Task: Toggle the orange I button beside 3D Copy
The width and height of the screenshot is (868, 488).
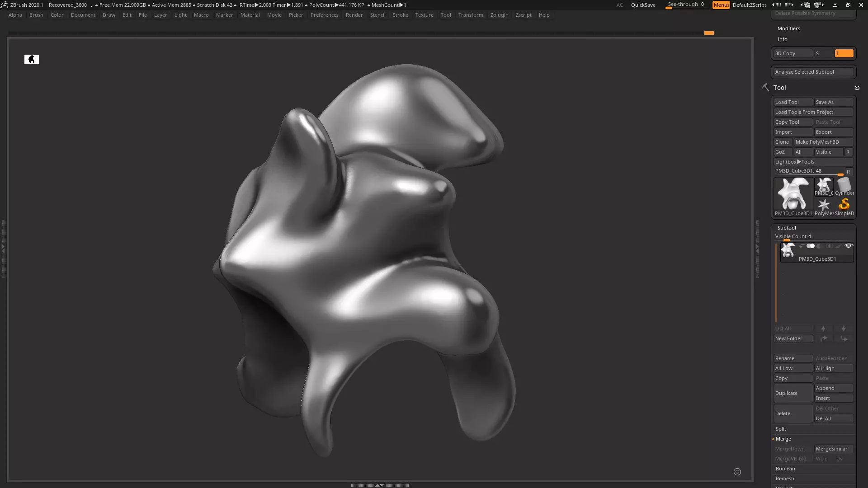Action: (844, 53)
